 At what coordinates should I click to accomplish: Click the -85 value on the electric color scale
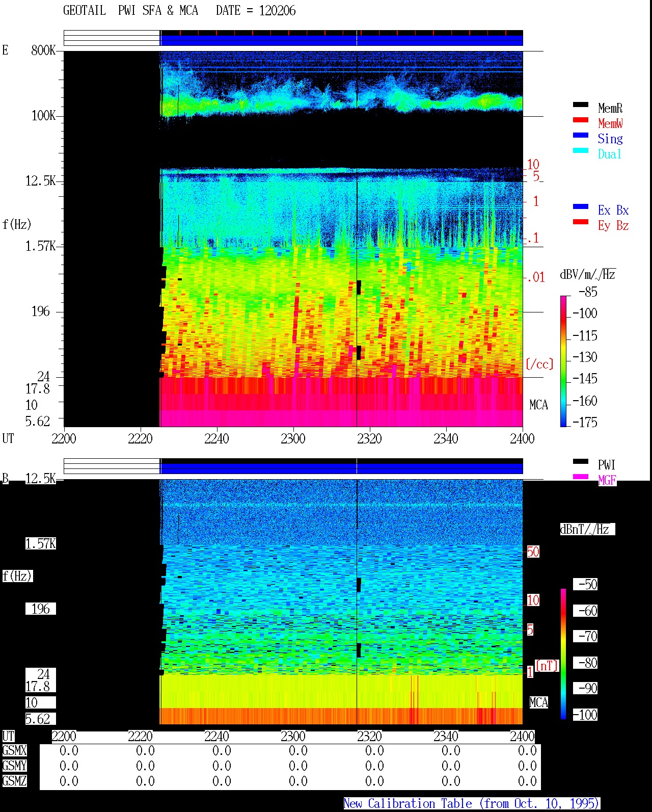click(x=588, y=292)
